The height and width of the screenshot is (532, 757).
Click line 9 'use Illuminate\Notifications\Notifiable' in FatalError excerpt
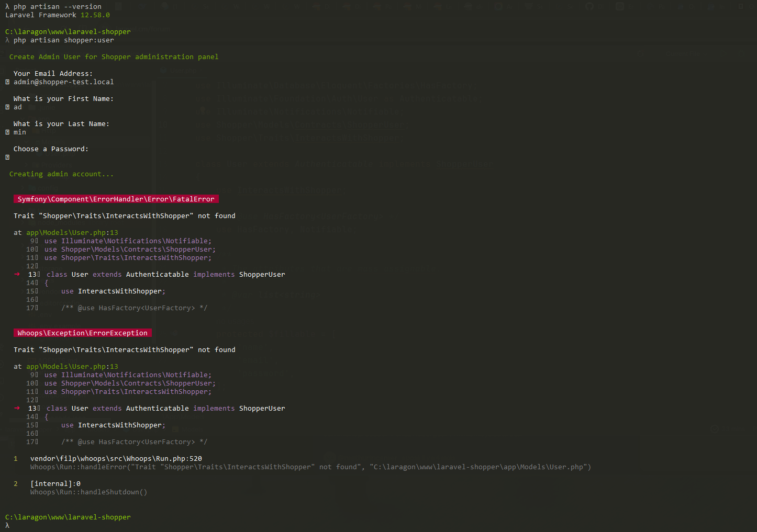pyautogui.click(x=128, y=241)
